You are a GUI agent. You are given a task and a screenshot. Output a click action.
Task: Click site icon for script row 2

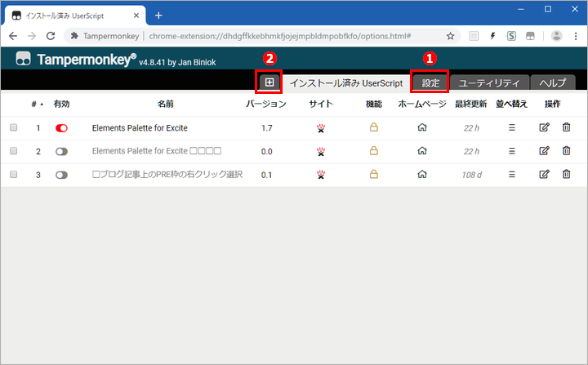[x=321, y=151]
